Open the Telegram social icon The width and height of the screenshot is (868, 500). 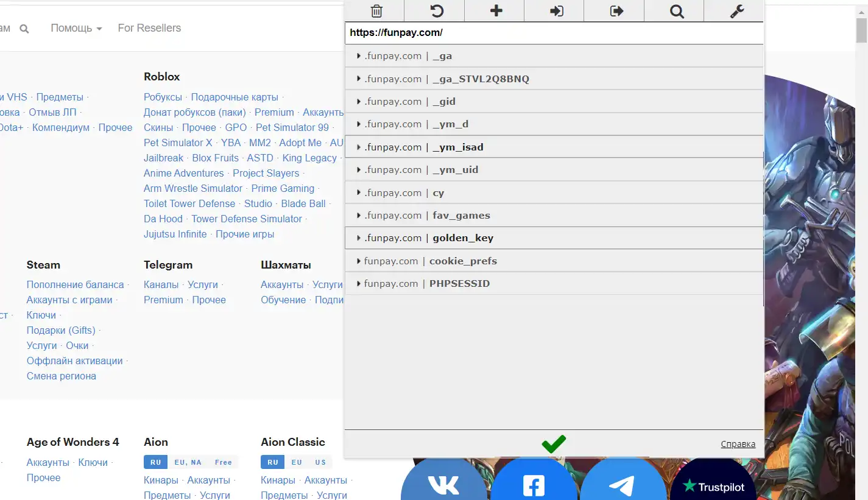coord(621,485)
